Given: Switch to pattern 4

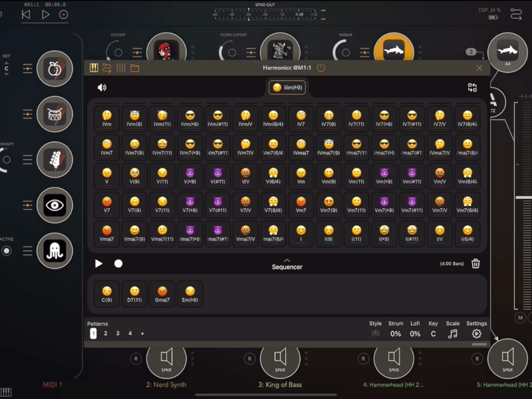Looking at the screenshot, I should 130,334.
